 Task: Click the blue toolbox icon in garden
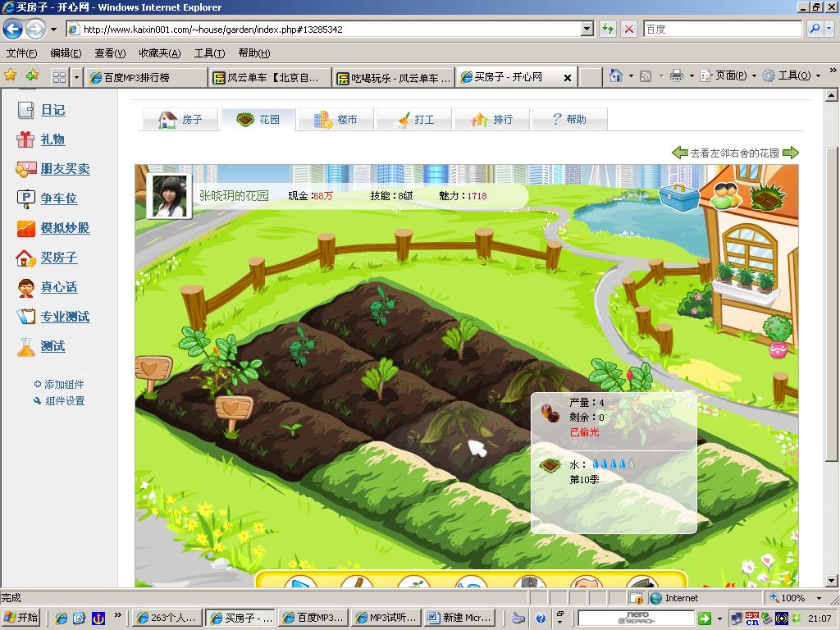(x=679, y=197)
